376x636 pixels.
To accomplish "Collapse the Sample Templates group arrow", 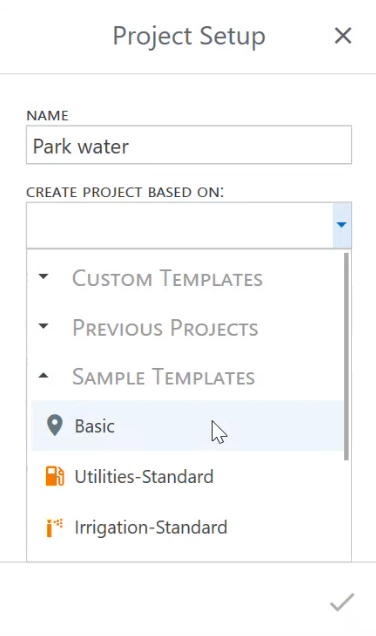I will [x=43, y=376].
